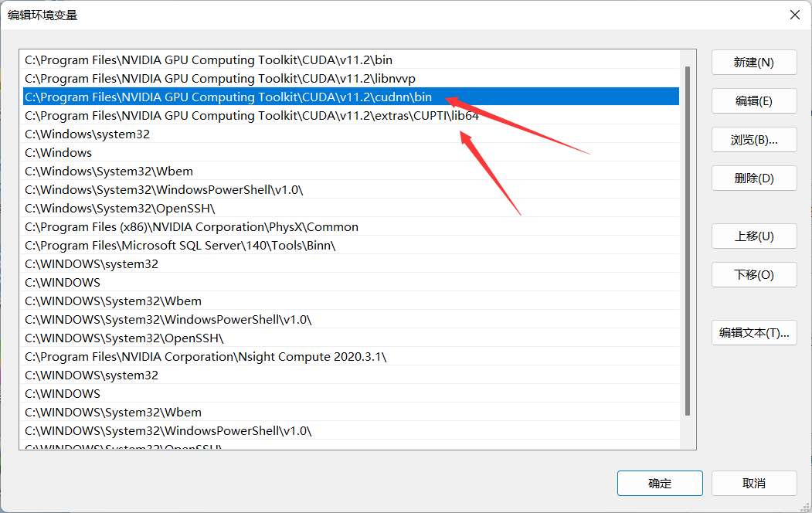
Task: Cancel the dialog with 取消
Action: [x=754, y=483]
